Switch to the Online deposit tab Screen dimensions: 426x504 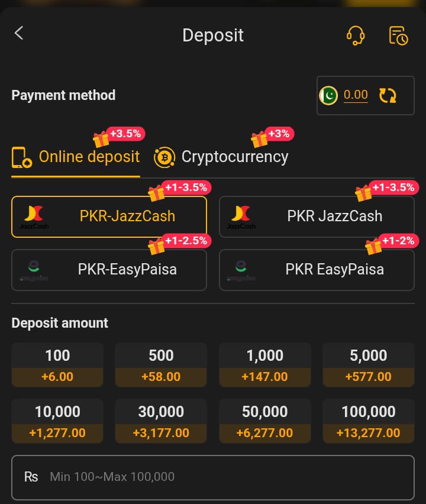coord(76,157)
